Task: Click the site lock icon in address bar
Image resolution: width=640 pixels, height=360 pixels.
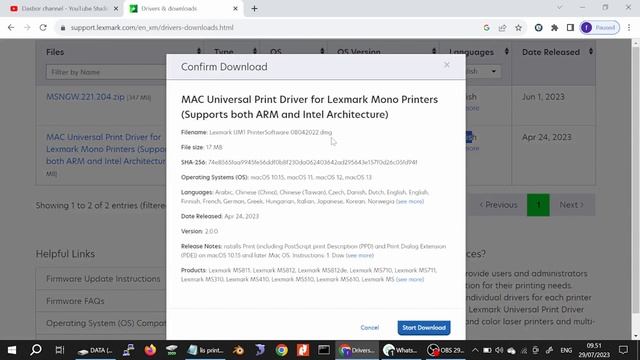Action: point(62,28)
